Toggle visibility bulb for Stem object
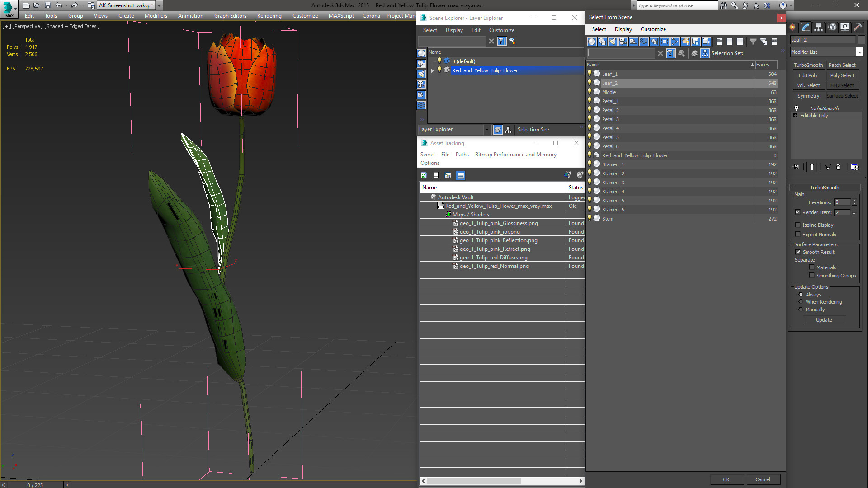The image size is (868, 488). (590, 218)
